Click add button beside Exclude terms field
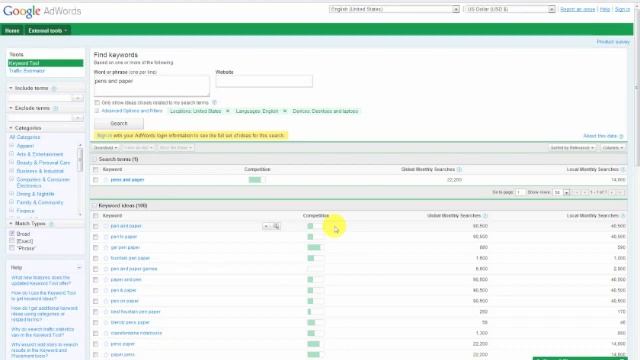The height and width of the screenshot is (360, 640). pos(78,118)
